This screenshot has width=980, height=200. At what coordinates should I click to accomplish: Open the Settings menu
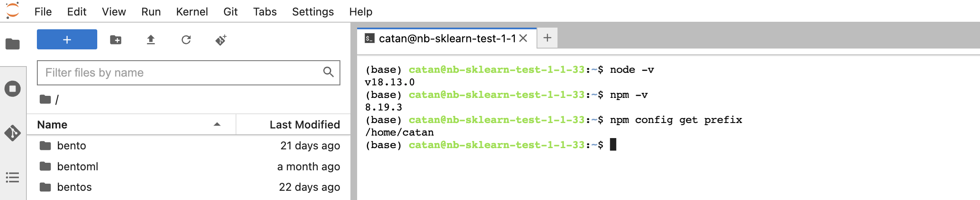pyautogui.click(x=313, y=12)
